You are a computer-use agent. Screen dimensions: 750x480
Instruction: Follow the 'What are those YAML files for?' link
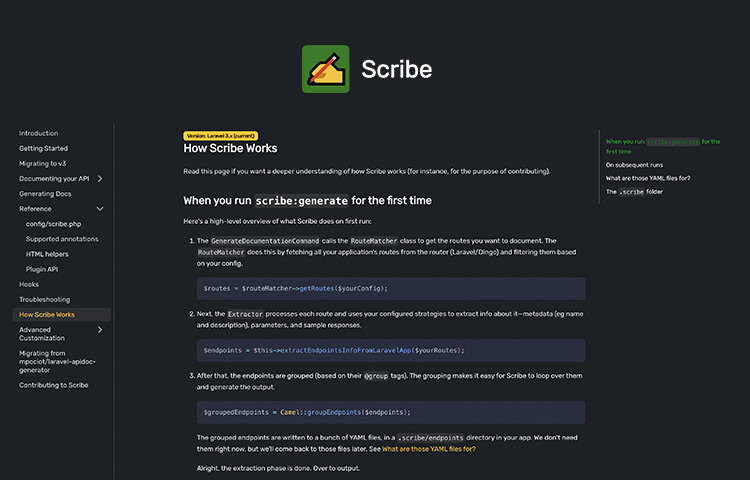tap(429, 449)
